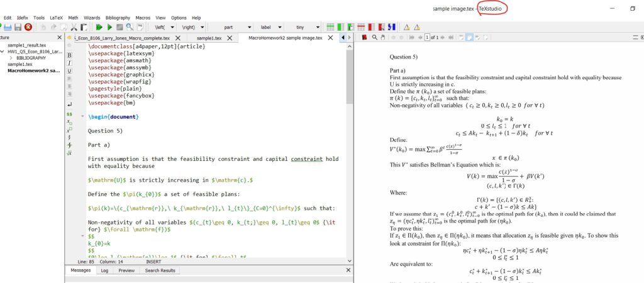This screenshot has width=644, height=283.
Task: Open the Macros menu
Action: tap(143, 18)
